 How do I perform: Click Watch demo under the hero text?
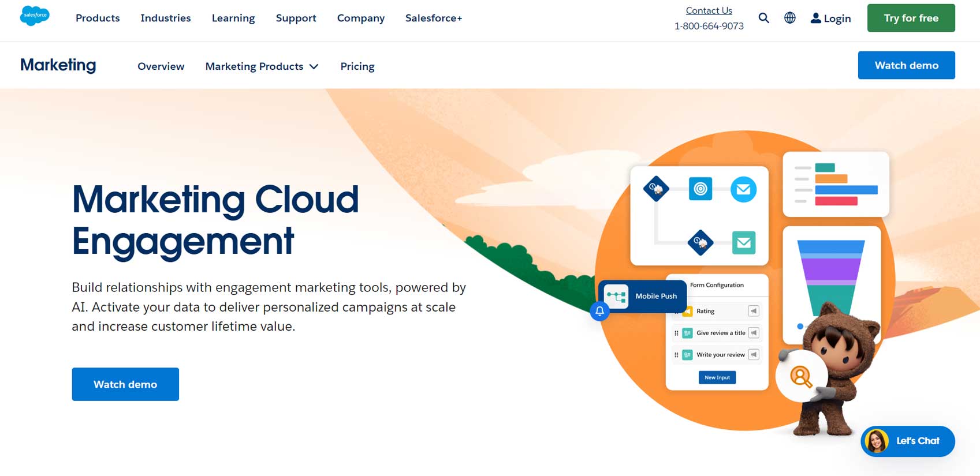(x=125, y=384)
